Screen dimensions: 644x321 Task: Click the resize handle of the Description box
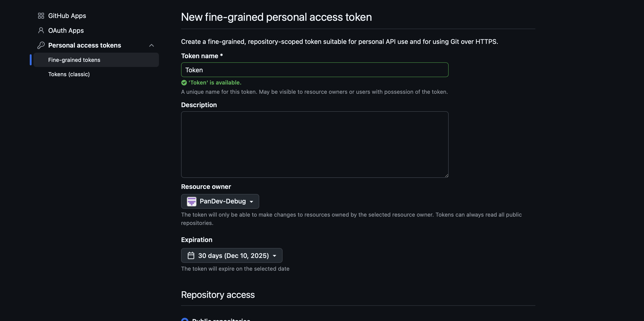point(447,176)
